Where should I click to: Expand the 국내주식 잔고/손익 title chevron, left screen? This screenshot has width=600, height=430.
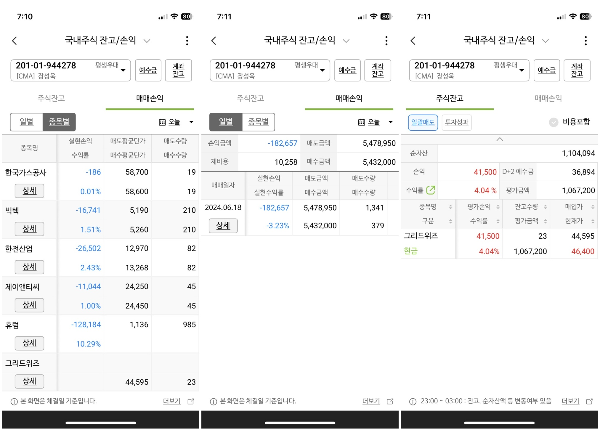[147, 41]
